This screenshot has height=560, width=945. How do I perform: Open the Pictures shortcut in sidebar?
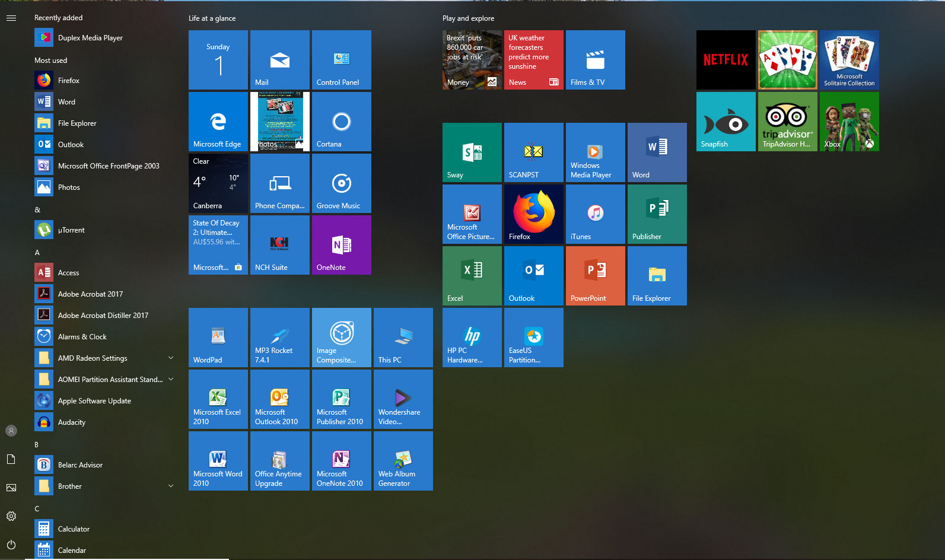click(11, 488)
